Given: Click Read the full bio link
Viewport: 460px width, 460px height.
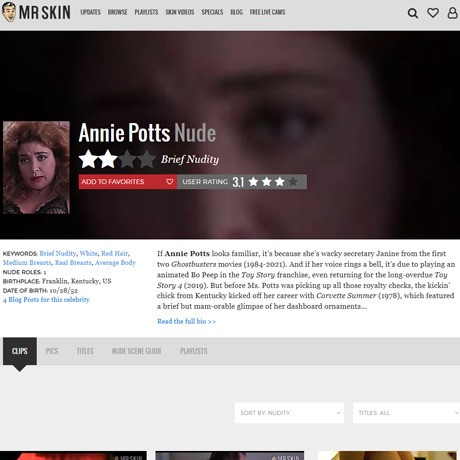Looking at the screenshot, I should (186, 321).
